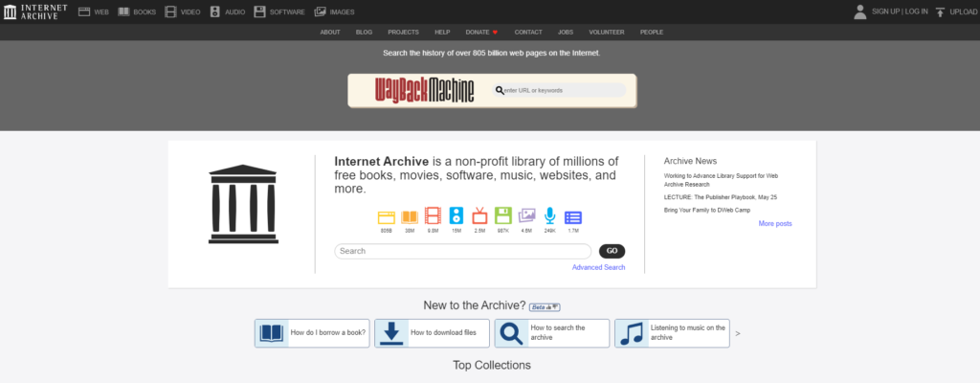980x383 pixels.
Task: Click the purple image icon labeled 4.8M
Action: [527, 216]
